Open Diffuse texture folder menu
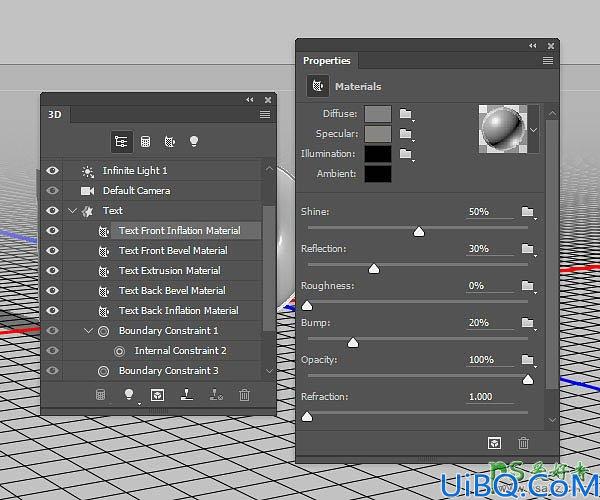Viewport: 600px width, 500px height. pyautogui.click(x=406, y=114)
